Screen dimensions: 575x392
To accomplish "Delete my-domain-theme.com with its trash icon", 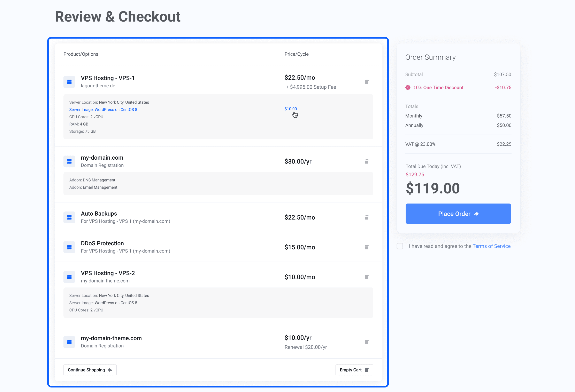I will coord(367,342).
